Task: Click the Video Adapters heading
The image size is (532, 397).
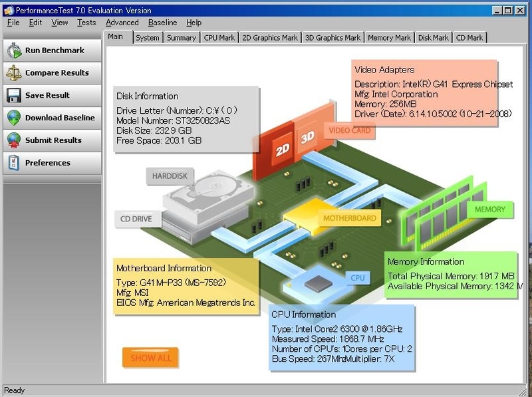Action: point(384,70)
